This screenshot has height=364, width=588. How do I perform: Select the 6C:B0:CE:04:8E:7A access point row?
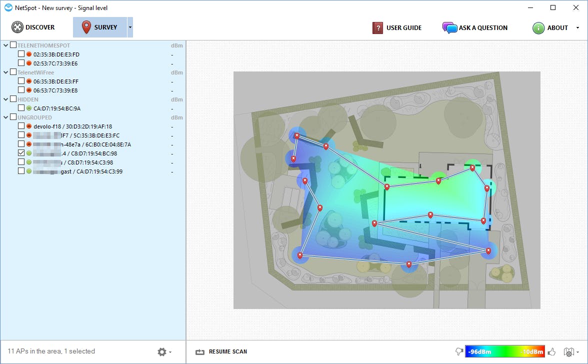[93, 144]
